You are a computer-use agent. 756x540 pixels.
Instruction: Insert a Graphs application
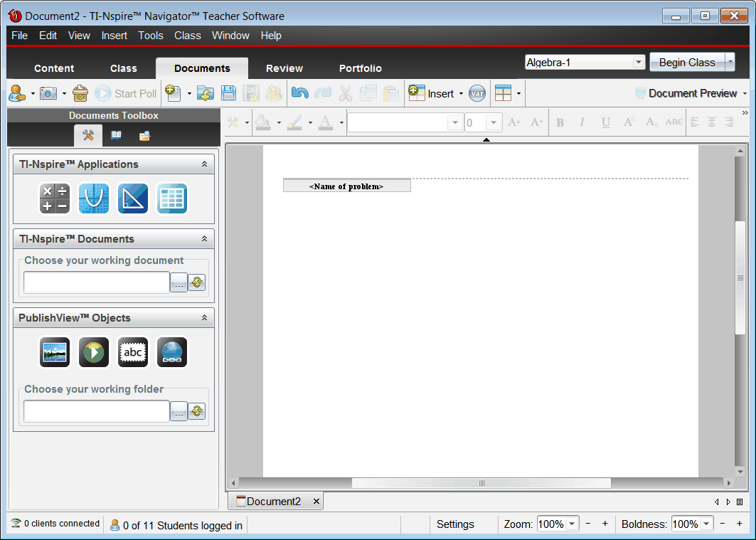94,198
